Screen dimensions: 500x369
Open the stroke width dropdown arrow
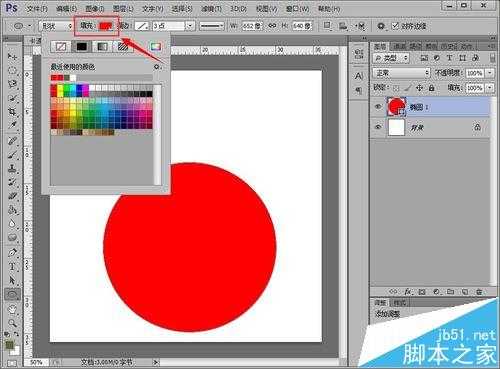190,26
